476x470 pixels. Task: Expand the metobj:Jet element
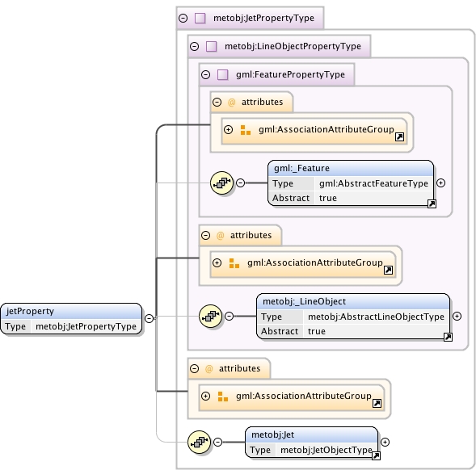385,442
